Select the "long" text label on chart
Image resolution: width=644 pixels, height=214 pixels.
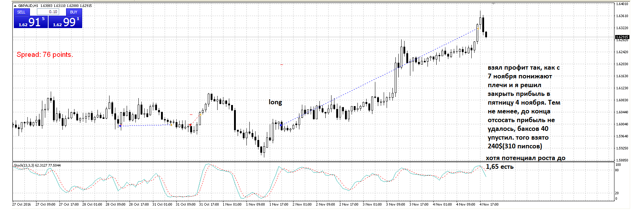(x=275, y=102)
